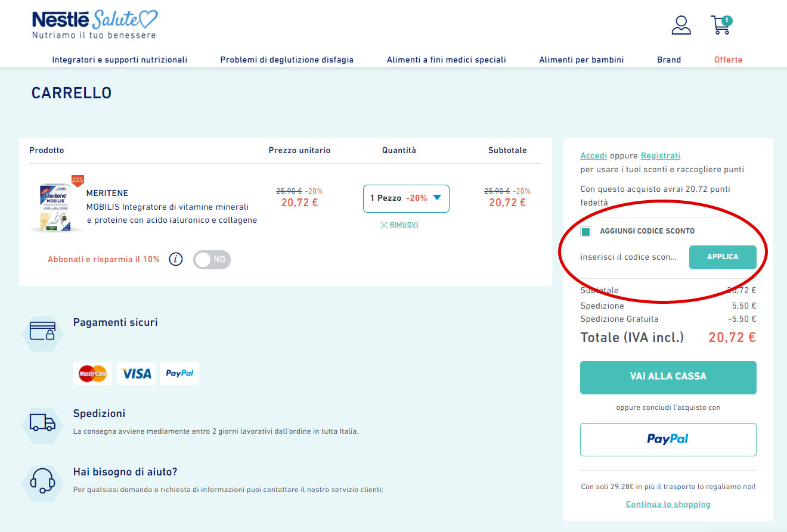This screenshot has width=787, height=532.
Task: Select the Mastercard payment icon
Action: [x=92, y=374]
